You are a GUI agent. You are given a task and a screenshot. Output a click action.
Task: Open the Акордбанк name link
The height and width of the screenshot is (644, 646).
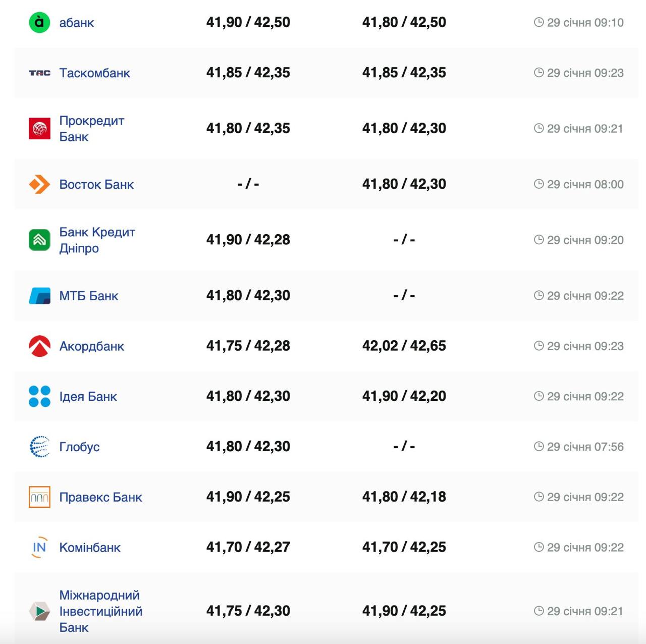[x=91, y=346]
